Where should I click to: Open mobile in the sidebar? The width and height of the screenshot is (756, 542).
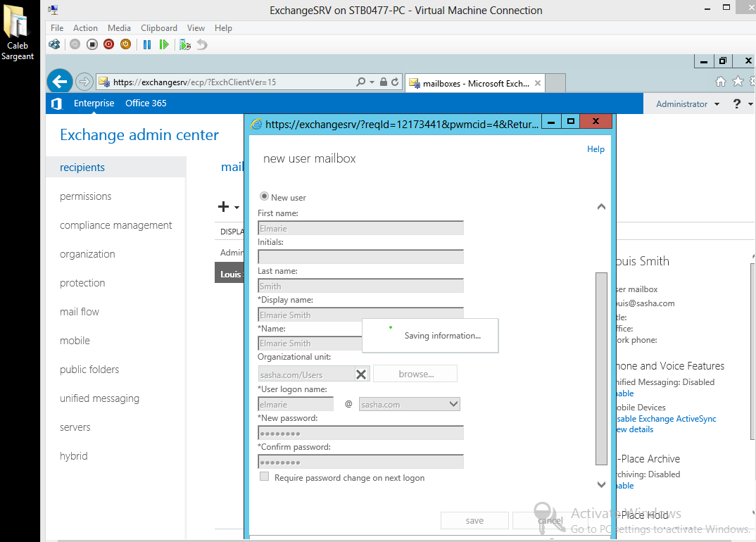pyautogui.click(x=75, y=341)
